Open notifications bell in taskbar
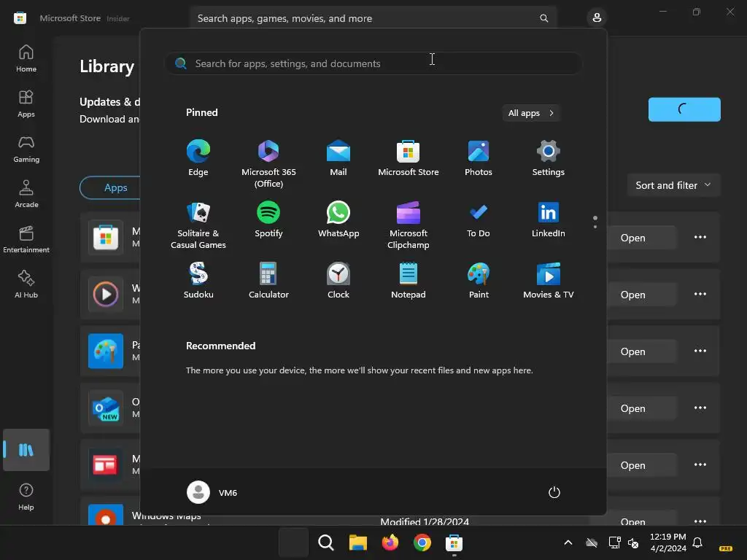Viewport: 747px width, 560px height. point(697,542)
